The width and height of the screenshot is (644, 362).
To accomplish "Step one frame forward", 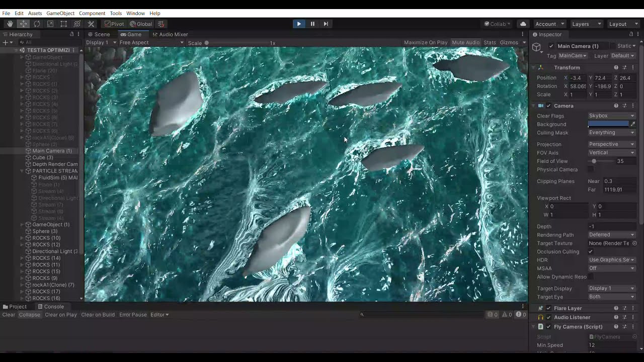I will [326, 24].
